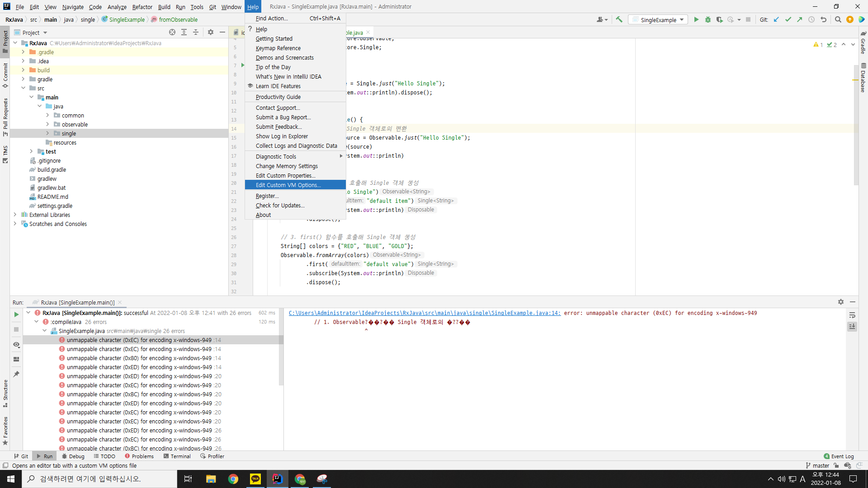The height and width of the screenshot is (488, 868).
Task: Choose Check for Updates in Help menu
Action: 280,205
